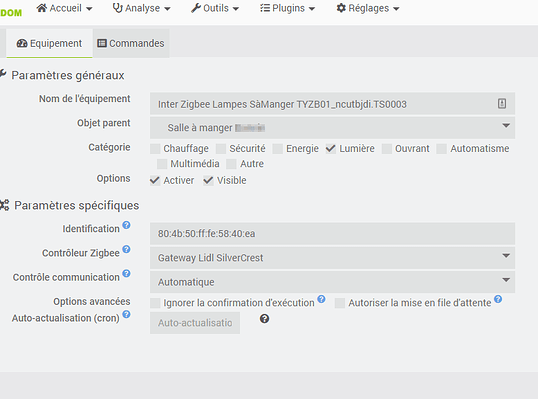Enable Ignorer la confirmation d'exécution

[x=155, y=303]
